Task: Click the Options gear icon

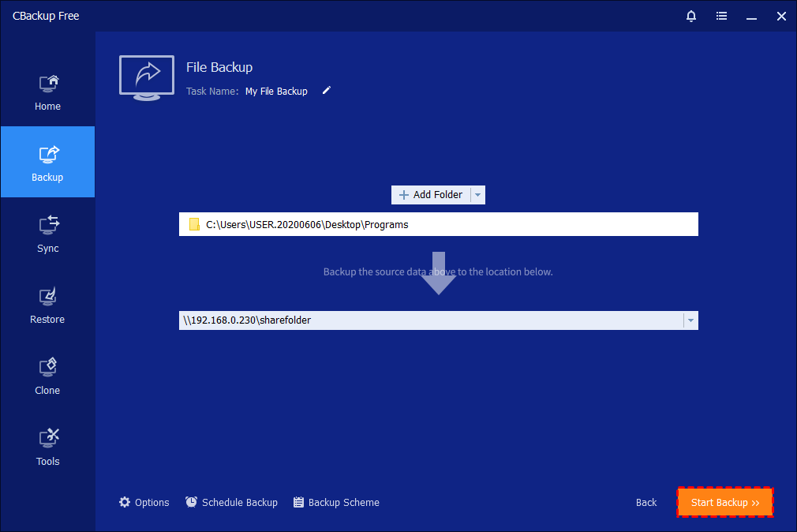Action: [125, 502]
